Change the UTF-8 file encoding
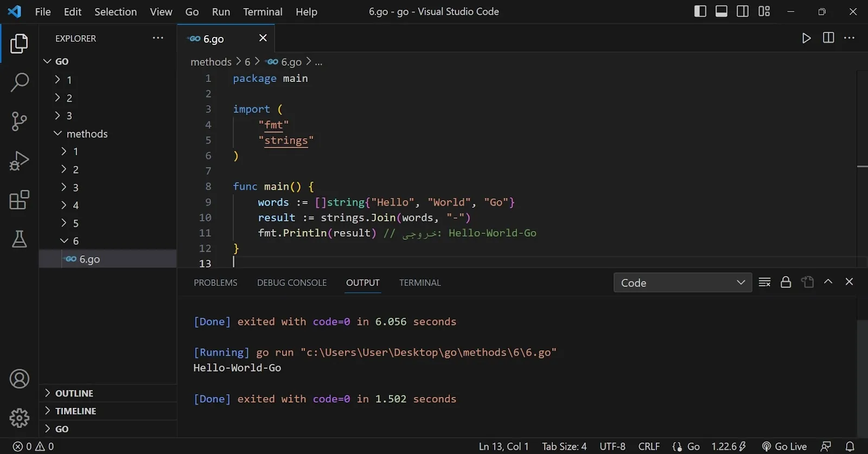This screenshot has width=868, height=454. pos(612,446)
